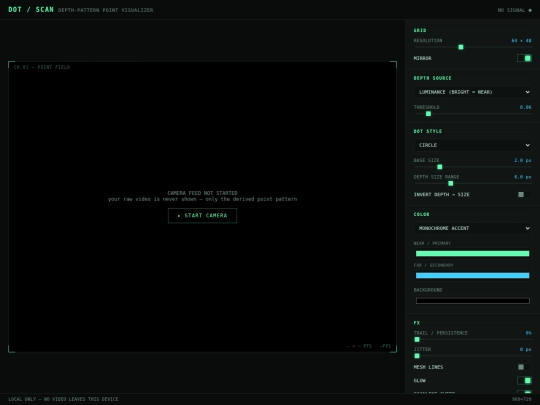The height and width of the screenshot is (405, 540).
Task: Click the DOT / SCAN title
Action: (x=31, y=10)
